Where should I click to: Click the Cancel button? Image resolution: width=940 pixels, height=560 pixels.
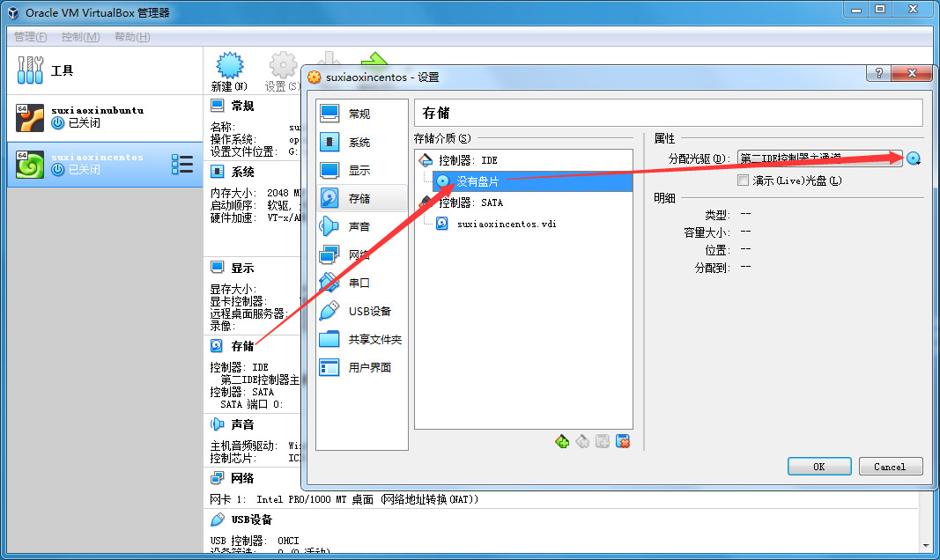[891, 467]
